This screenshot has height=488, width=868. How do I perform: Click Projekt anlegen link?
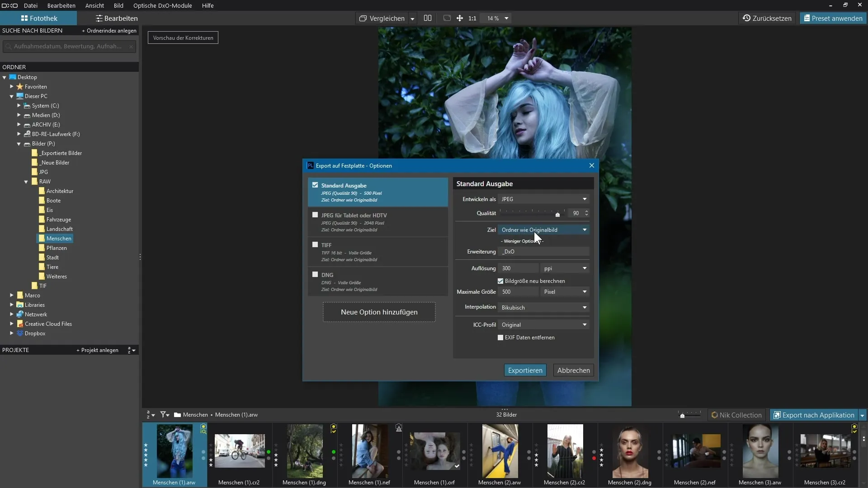(97, 350)
